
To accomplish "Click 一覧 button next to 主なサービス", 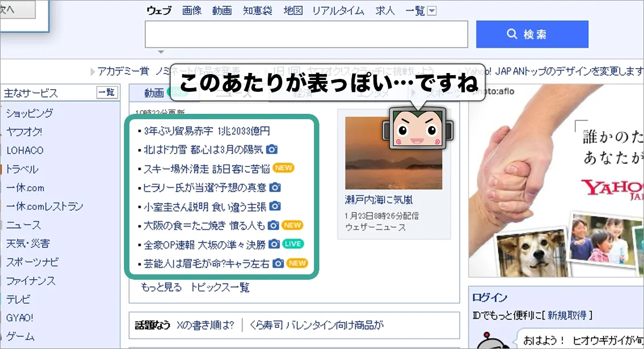I will click(x=107, y=92).
